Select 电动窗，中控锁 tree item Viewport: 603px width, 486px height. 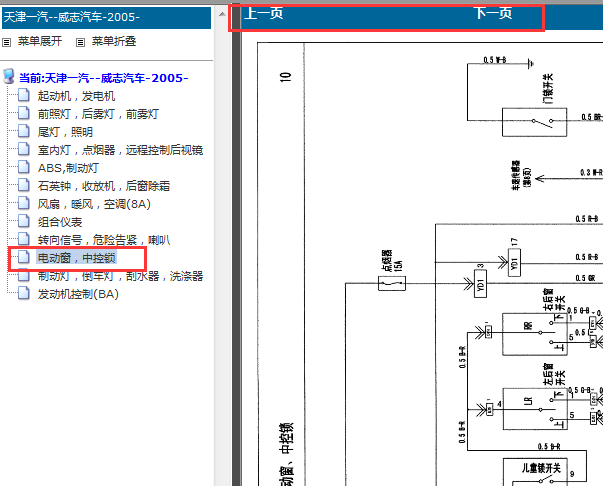(76, 258)
